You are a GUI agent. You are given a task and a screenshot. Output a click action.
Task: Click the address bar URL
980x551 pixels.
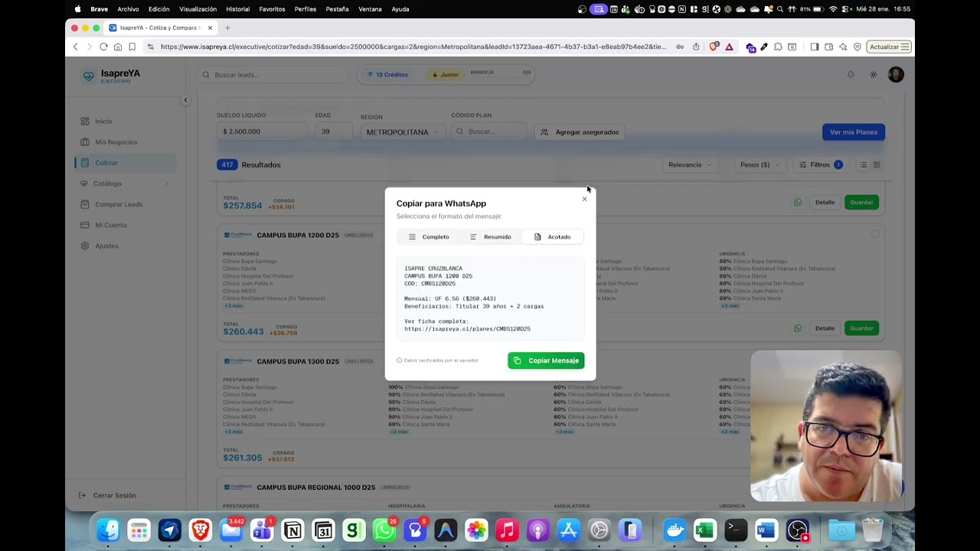click(x=413, y=47)
